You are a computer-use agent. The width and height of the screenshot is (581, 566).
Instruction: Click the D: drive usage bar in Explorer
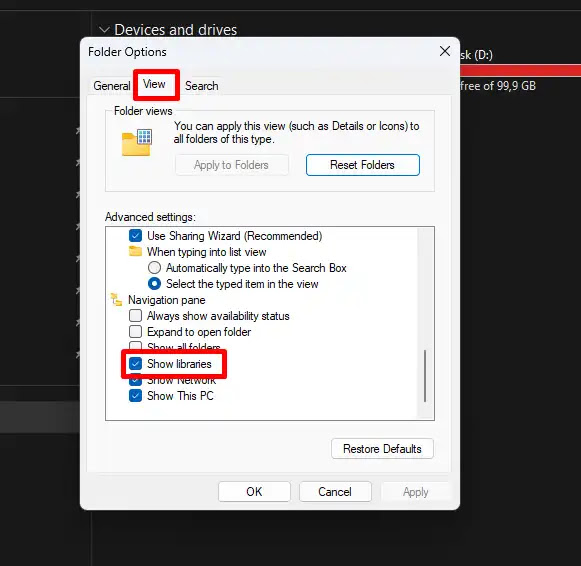point(521,70)
